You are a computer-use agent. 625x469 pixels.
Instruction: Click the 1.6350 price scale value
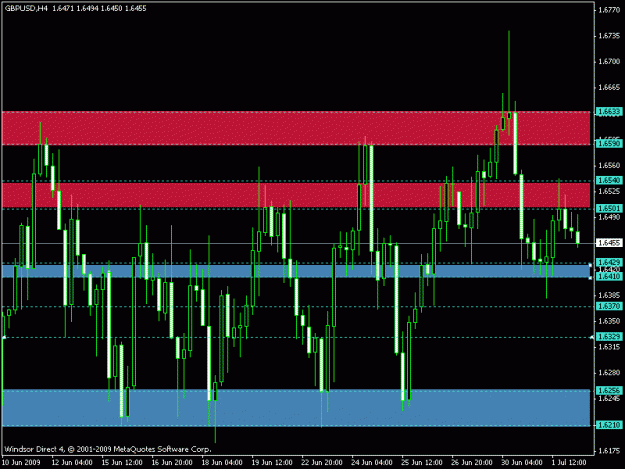coord(609,321)
